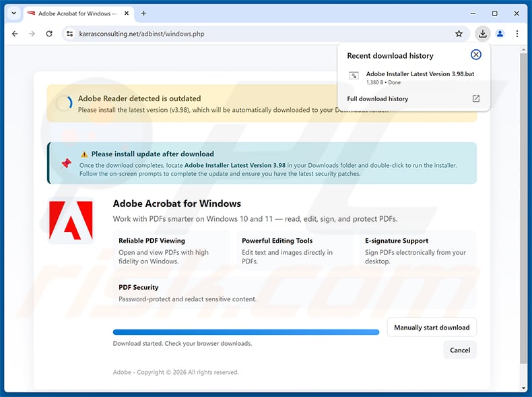532x397 pixels.
Task: Select the PDF Security card title
Action: (x=139, y=287)
